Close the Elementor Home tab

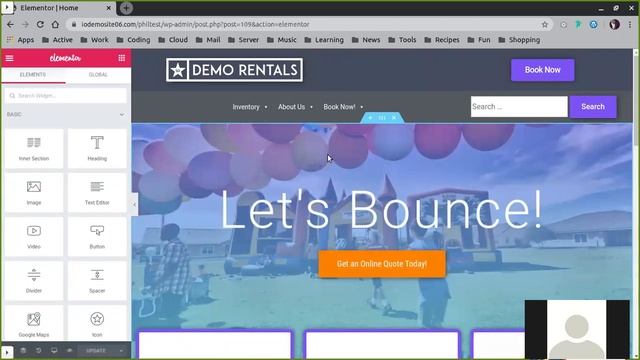pyautogui.click(x=109, y=8)
